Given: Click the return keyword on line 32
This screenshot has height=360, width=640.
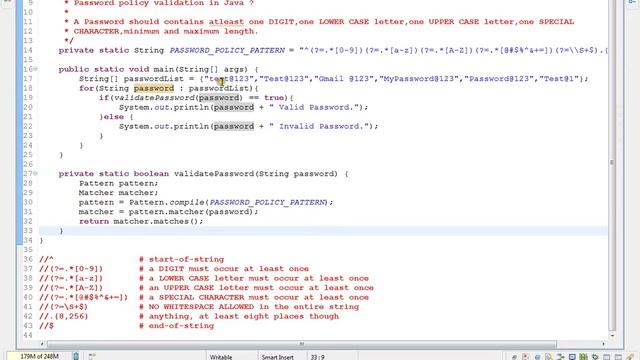Looking at the screenshot, I should [94, 222].
